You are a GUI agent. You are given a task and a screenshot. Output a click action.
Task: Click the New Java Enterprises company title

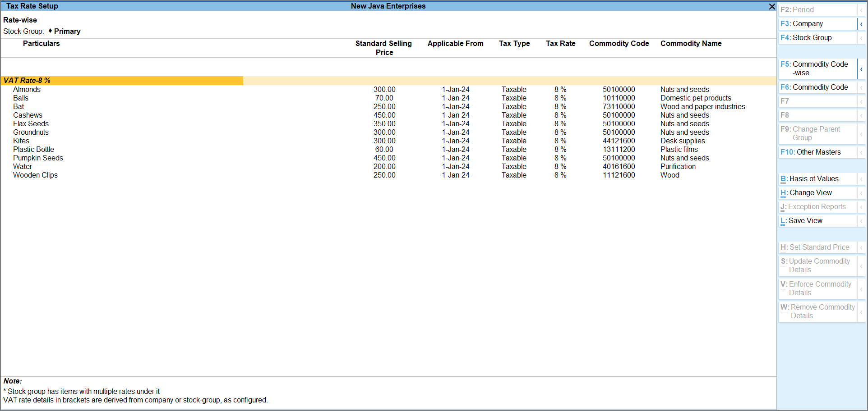point(388,6)
